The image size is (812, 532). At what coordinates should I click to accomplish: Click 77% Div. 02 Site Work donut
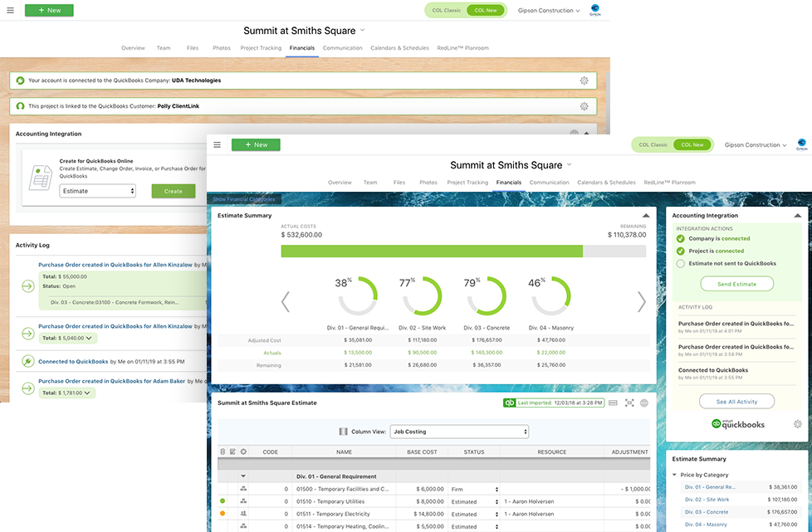423,296
